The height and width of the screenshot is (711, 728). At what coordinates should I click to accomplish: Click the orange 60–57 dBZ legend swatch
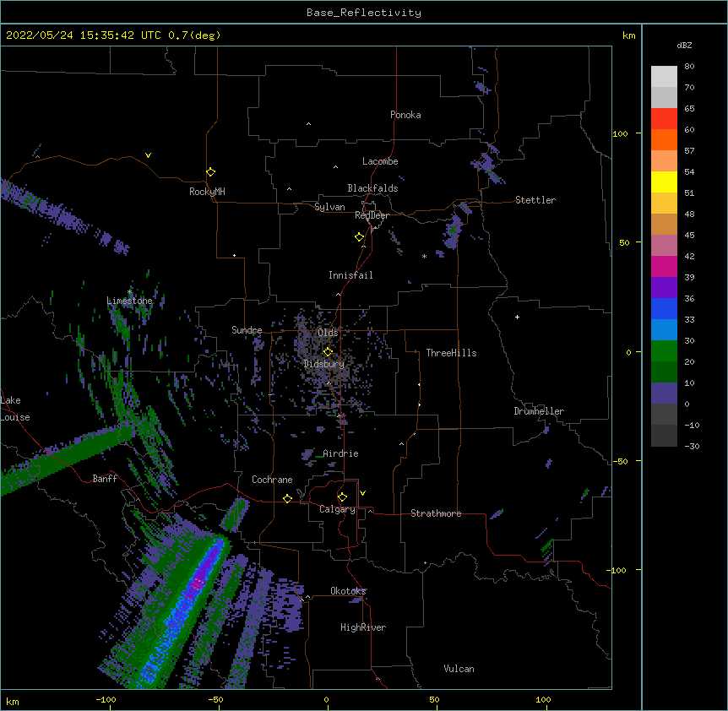point(664,140)
